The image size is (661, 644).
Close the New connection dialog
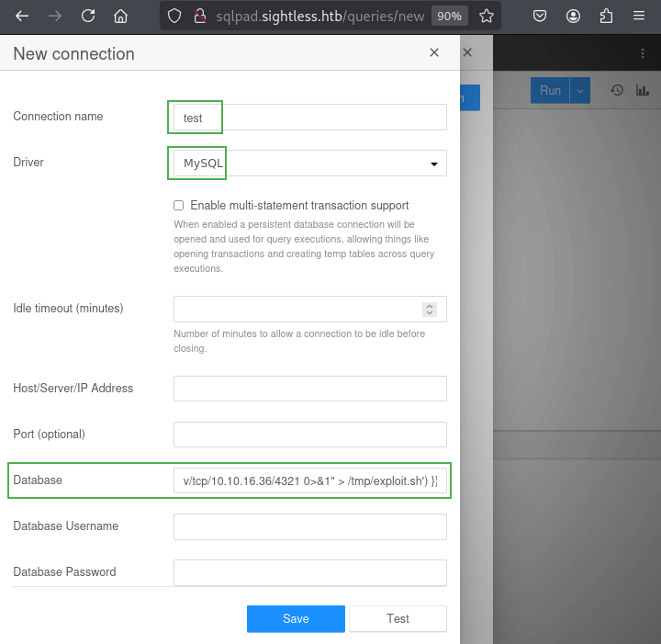(x=434, y=52)
